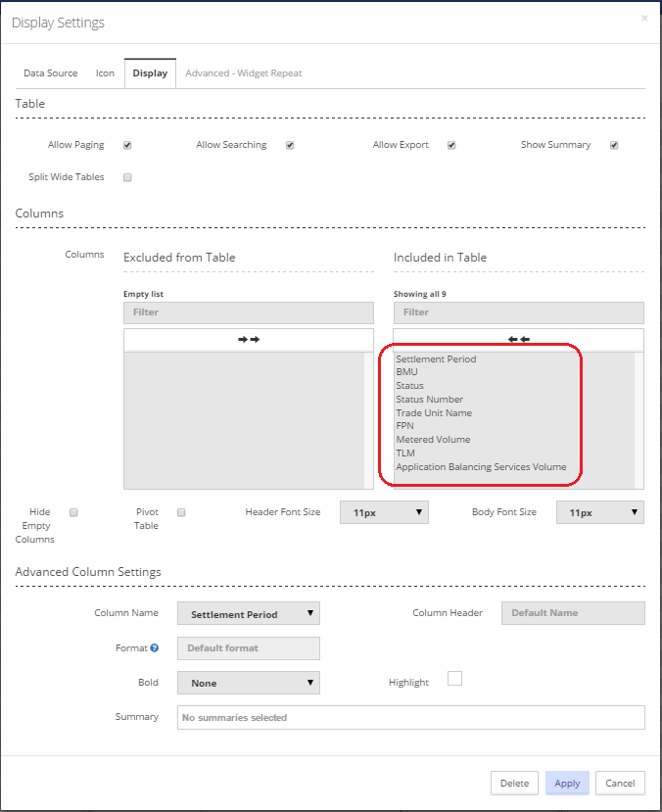
Task: Switch to the Icon tab
Action: tap(105, 73)
